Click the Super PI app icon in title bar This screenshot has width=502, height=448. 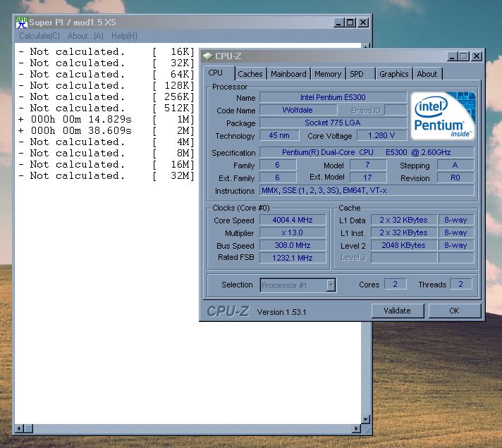pos(21,23)
